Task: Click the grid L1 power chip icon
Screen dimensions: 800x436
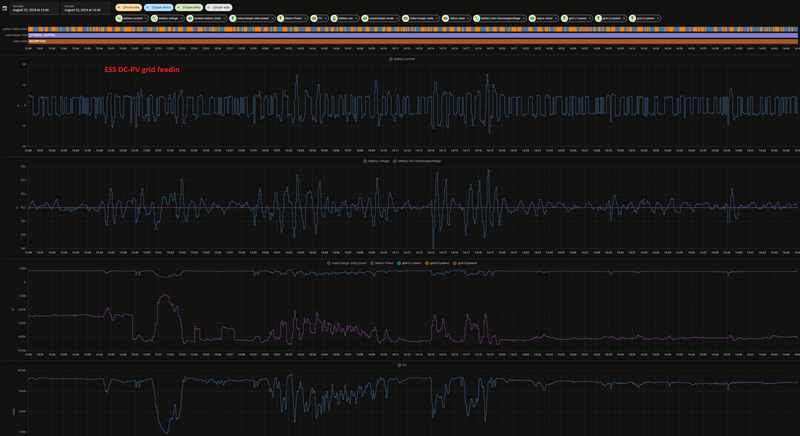Action: coord(564,18)
